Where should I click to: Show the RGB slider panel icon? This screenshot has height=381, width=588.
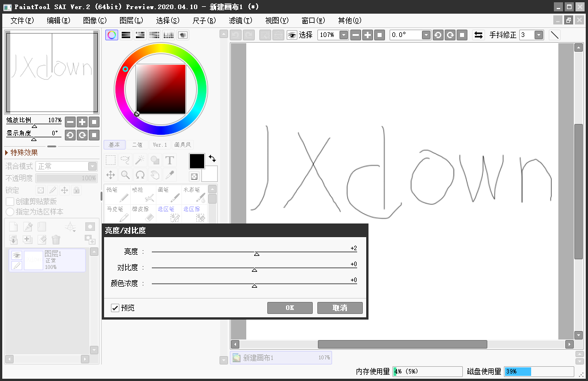click(x=126, y=35)
